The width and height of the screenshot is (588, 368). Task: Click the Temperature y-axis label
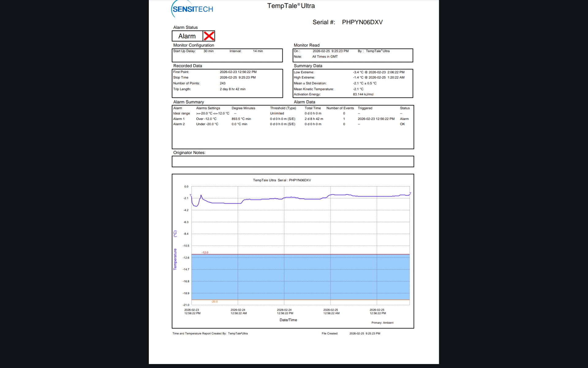(x=175, y=259)
